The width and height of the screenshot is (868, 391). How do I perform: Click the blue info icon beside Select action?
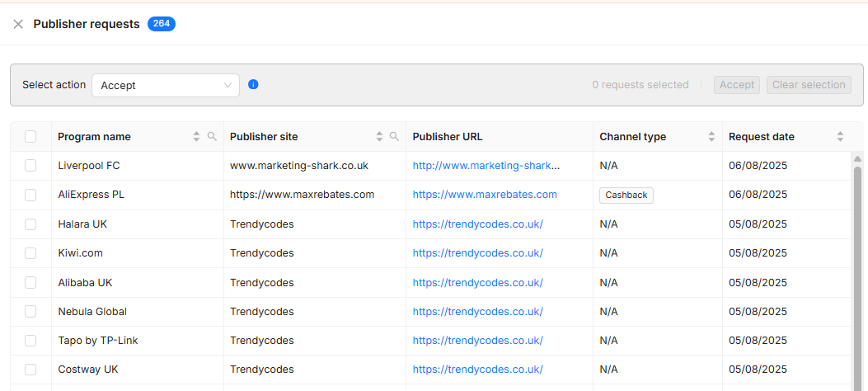[x=253, y=84]
